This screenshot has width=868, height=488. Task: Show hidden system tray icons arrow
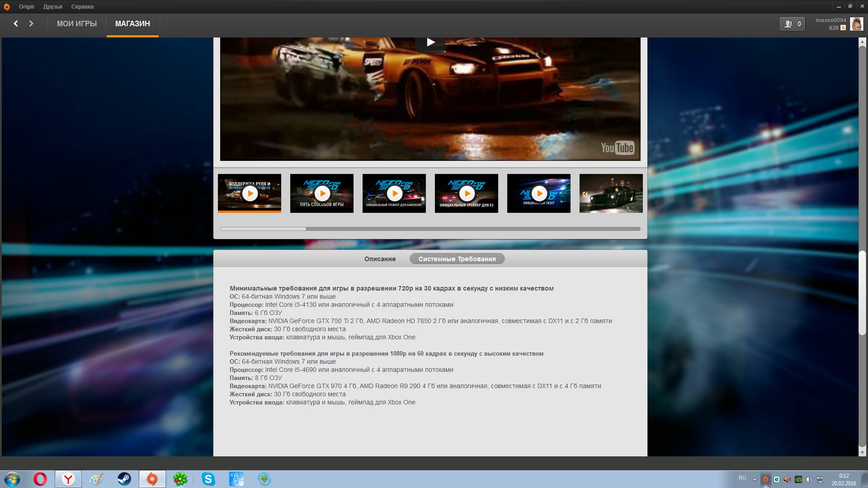pos(755,479)
